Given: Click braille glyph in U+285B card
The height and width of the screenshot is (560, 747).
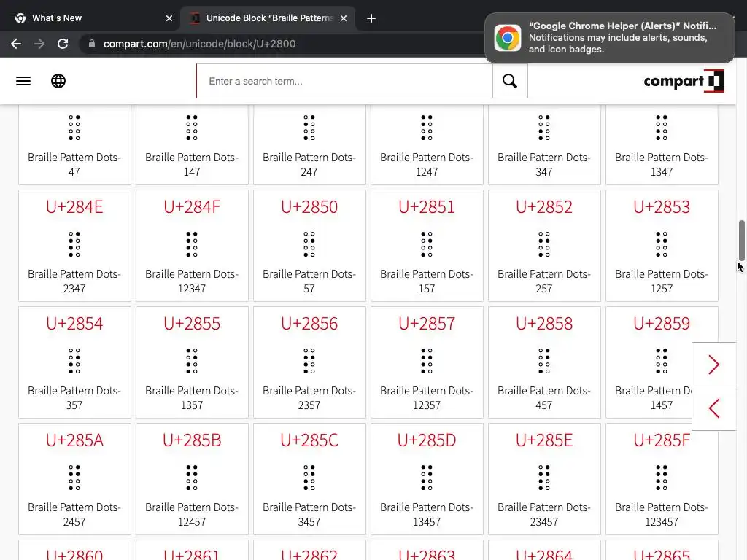Looking at the screenshot, I should [192, 478].
